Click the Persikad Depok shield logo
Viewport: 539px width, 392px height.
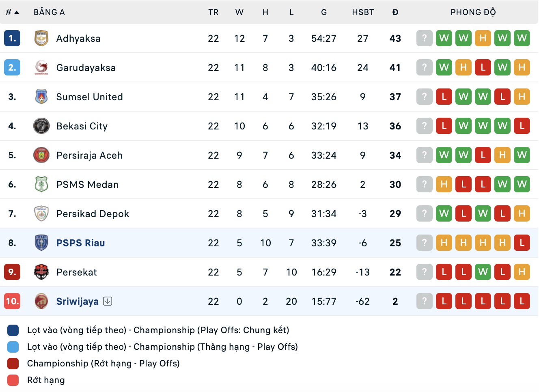point(41,214)
